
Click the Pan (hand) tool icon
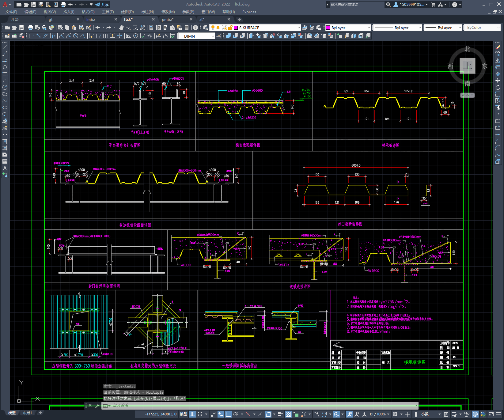pyautogui.click(x=121, y=28)
